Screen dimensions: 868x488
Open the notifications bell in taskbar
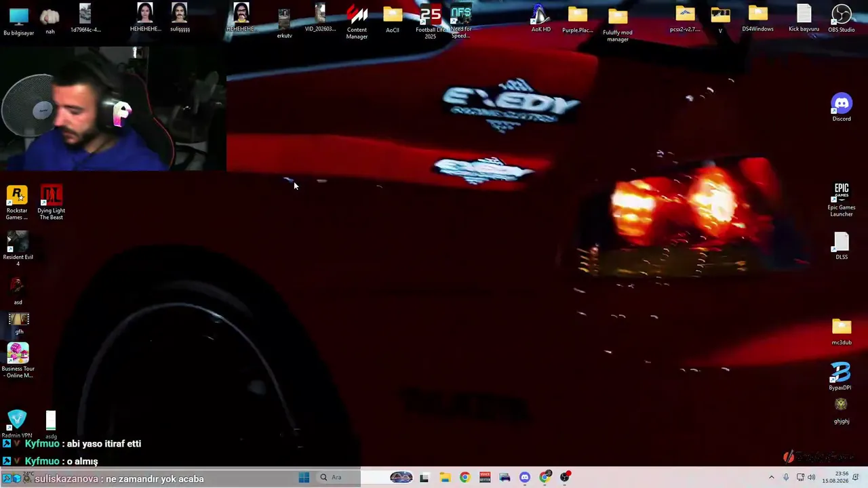tap(856, 477)
